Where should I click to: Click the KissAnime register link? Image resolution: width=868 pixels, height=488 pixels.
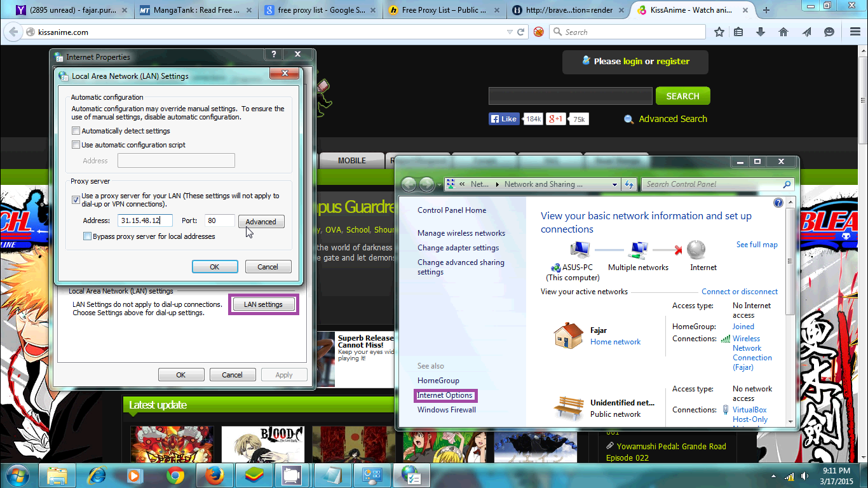(673, 62)
